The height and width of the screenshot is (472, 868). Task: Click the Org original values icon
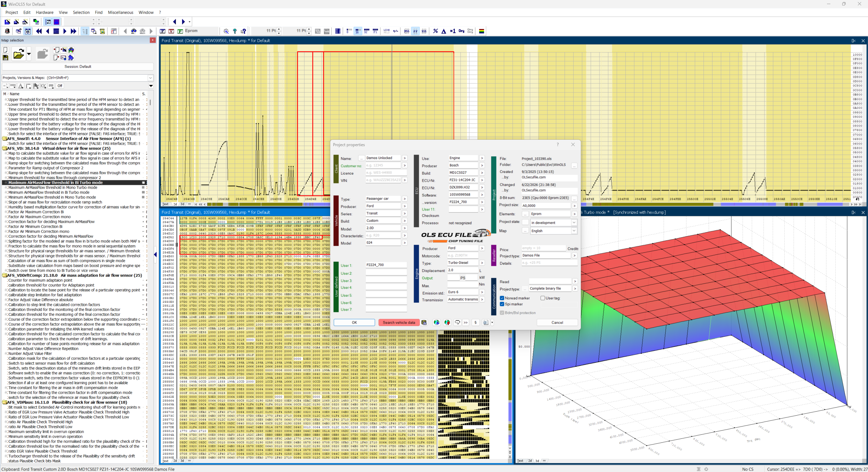pos(461,31)
